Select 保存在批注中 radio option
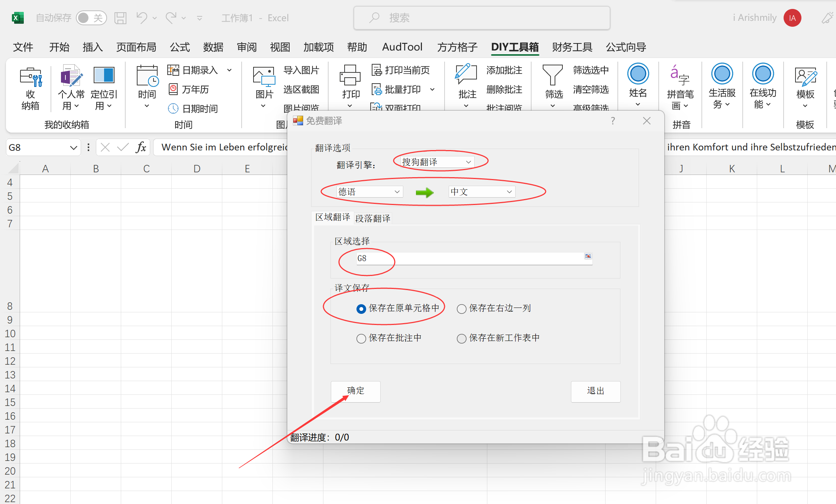This screenshot has width=836, height=504. 361,338
